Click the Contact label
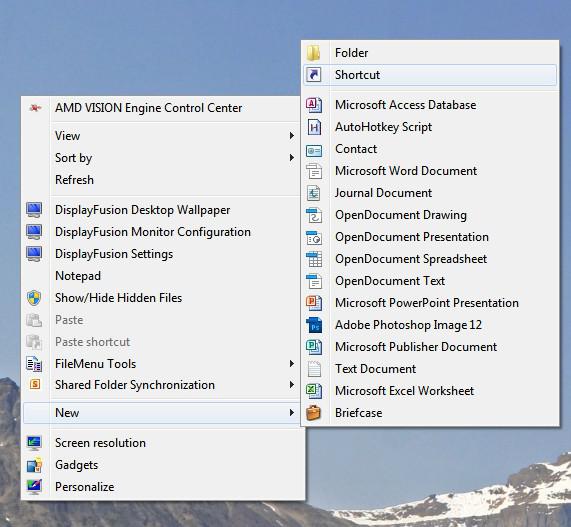The width and height of the screenshot is (571, 527). click(356, 149)
